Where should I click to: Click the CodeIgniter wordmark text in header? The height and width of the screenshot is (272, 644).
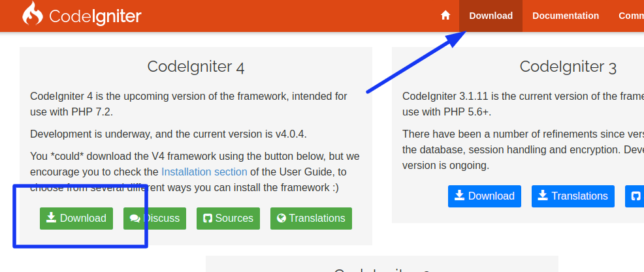tap(95, 17)
